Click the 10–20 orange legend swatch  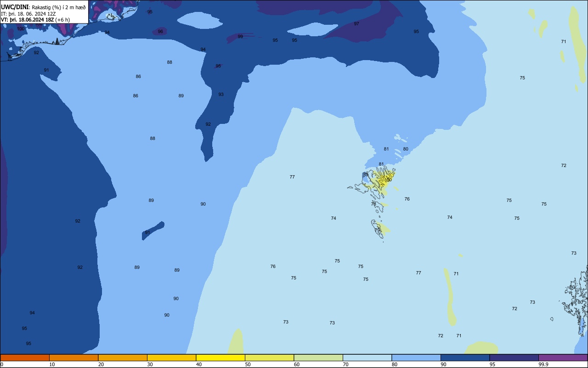coord(73,357)
